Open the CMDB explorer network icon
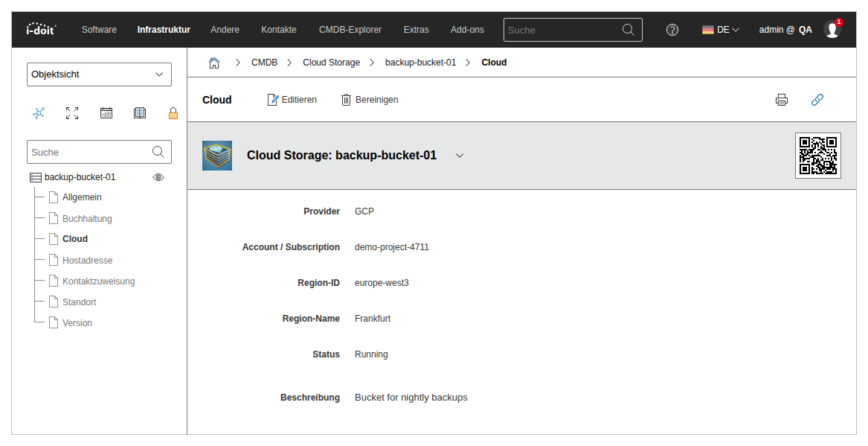The image size is (868, 446). [x=39, y=113]
